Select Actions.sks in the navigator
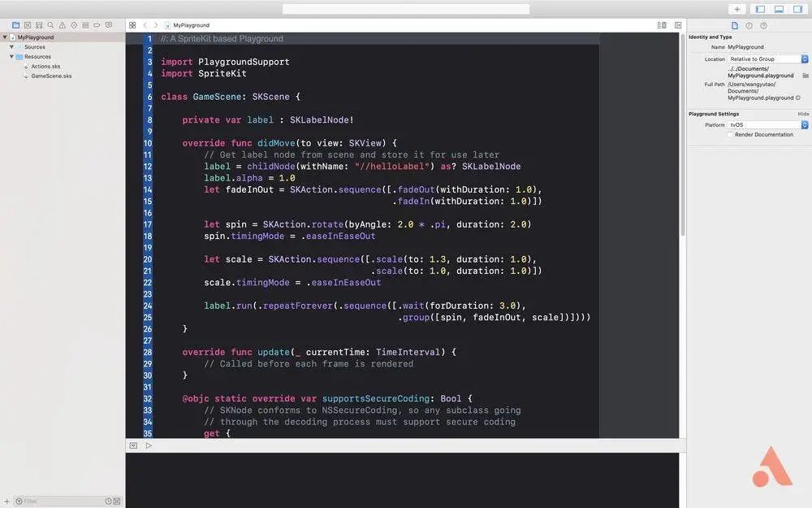This screenshot has width=812, height=508. pos(45,67)
